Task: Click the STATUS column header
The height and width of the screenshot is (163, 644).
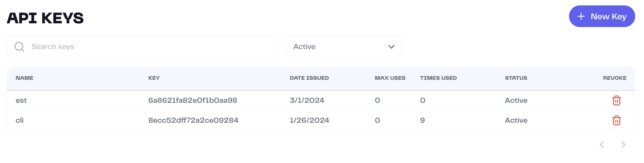Action: coord(516,78)
